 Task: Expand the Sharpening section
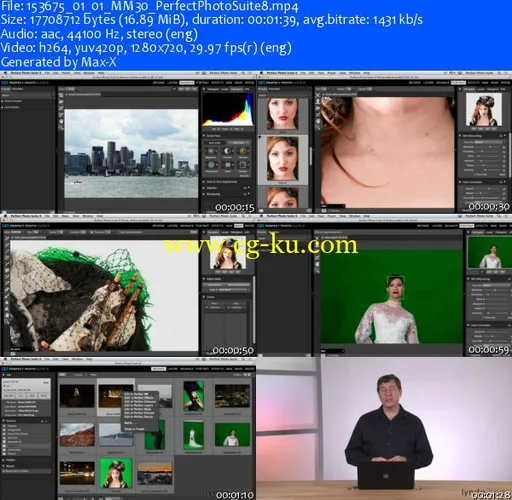[x=204, y=194]
